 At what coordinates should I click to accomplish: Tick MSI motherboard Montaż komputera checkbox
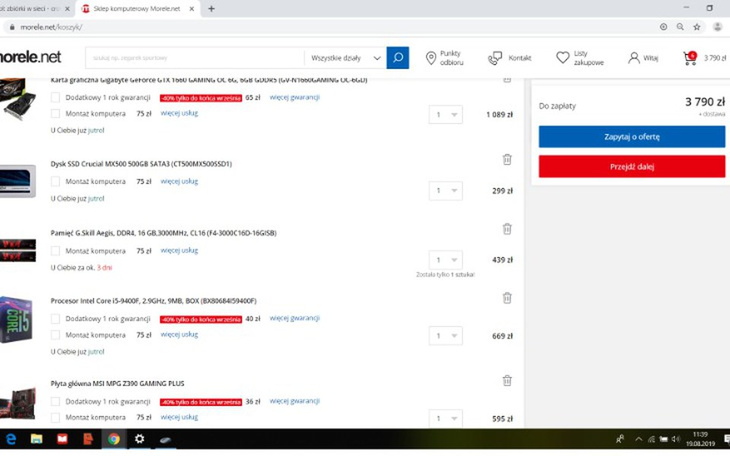[55, 417]
